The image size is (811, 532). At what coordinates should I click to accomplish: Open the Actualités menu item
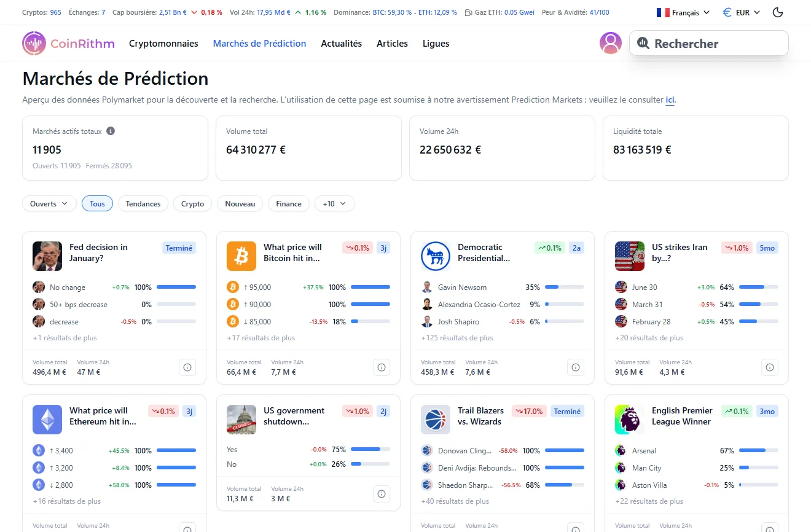tap(341, 43)
